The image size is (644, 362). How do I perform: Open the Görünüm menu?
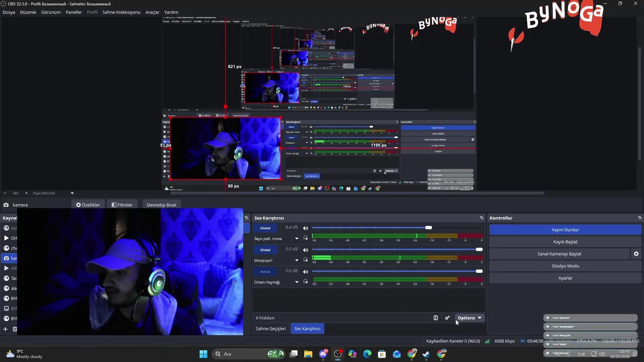pyautogui.click(x=51, y=12)
